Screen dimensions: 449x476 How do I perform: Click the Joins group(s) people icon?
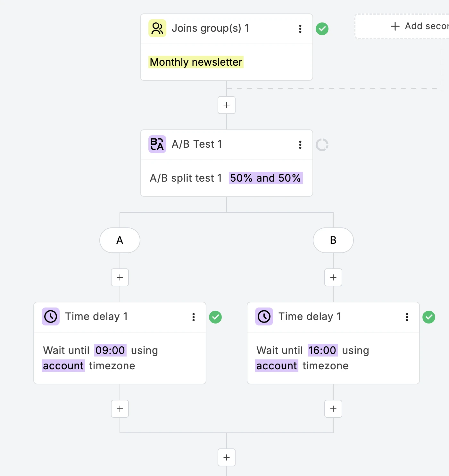[157, 28]
